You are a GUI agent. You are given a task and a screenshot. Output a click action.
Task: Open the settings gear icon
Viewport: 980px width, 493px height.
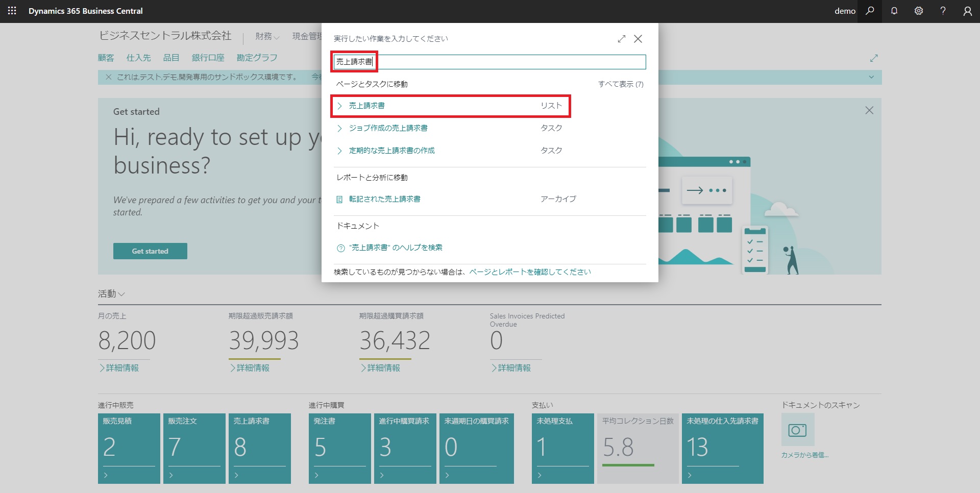click(919, 11)
